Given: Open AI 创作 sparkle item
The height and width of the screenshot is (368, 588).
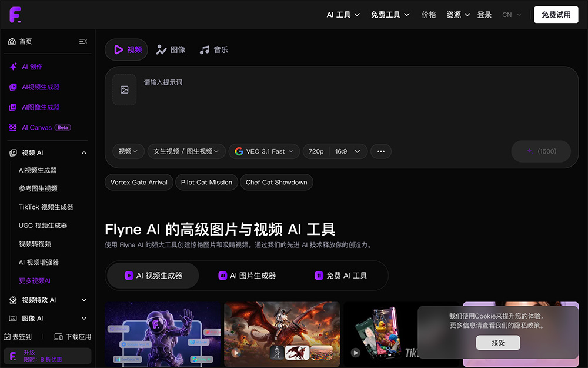Looking at the screenshot, I should (x=26, y=67).
